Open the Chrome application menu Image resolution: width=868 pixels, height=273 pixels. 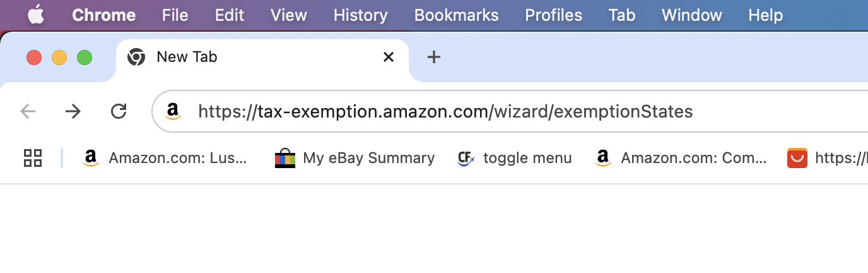click(x=103, y=15)
